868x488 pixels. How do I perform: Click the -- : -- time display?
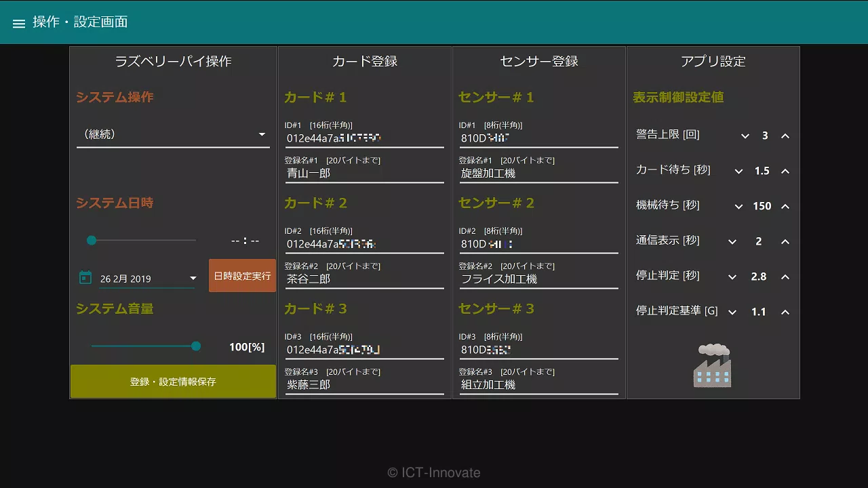[x=245, y=241]
